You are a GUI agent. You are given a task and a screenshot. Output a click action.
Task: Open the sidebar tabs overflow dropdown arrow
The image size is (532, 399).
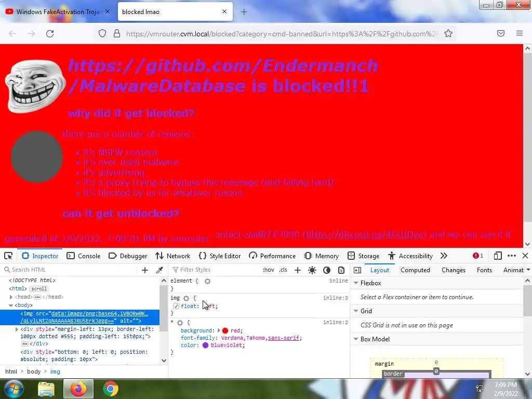tap(528, 270)
